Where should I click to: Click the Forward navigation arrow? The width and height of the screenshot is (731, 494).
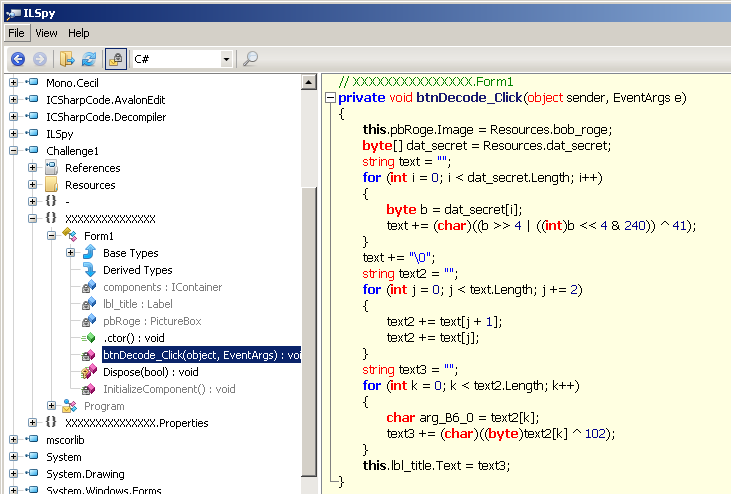[x=39, y=59]
